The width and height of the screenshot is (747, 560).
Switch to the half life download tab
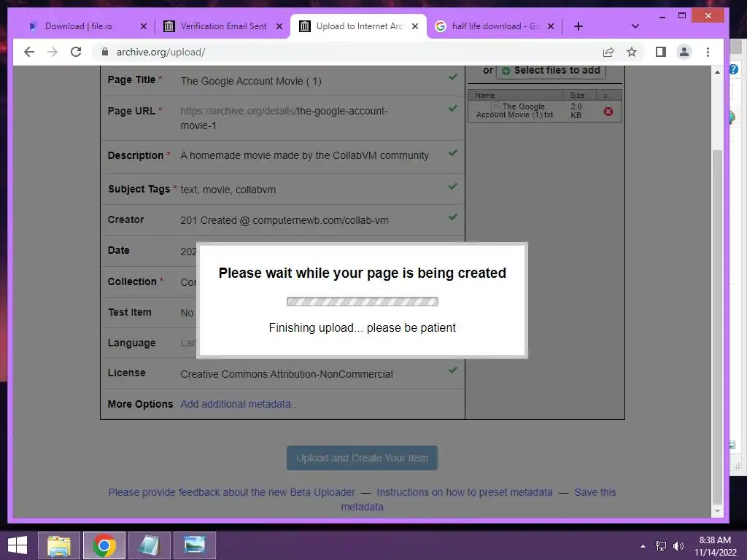[495, 26]
